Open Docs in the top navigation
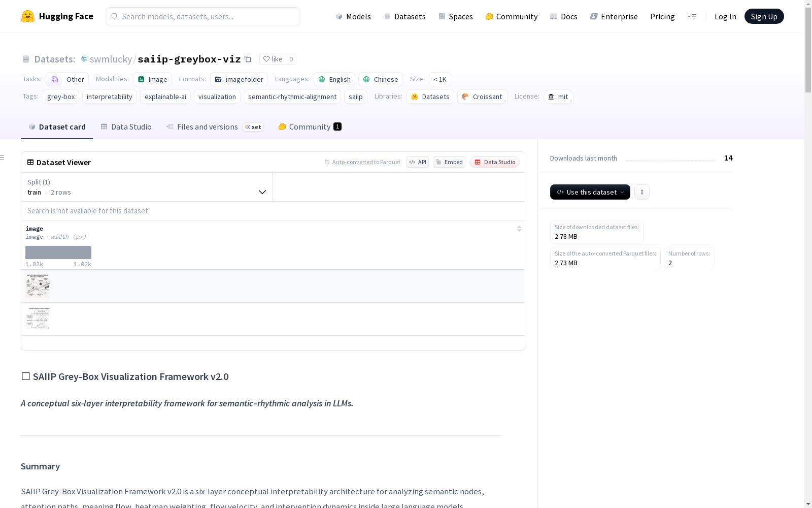Image resolution: width=812 pixels, height=508 pixels. pos(564,16)
